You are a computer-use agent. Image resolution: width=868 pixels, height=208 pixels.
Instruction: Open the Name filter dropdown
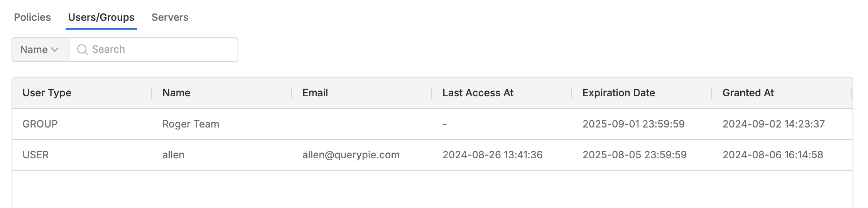pyautogui.click(x=40, y=50)
